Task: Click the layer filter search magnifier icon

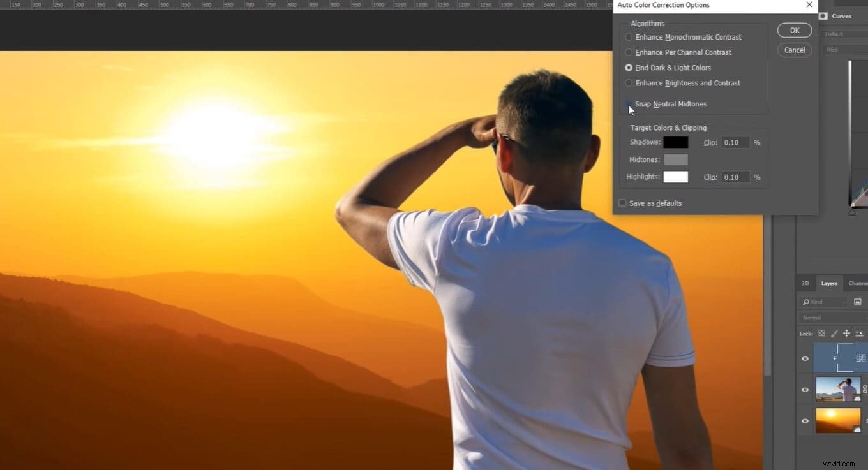Action: point(806,301)
